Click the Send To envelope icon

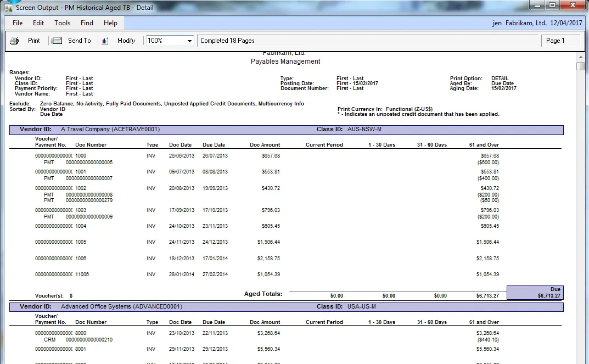(x=57, y=41)
